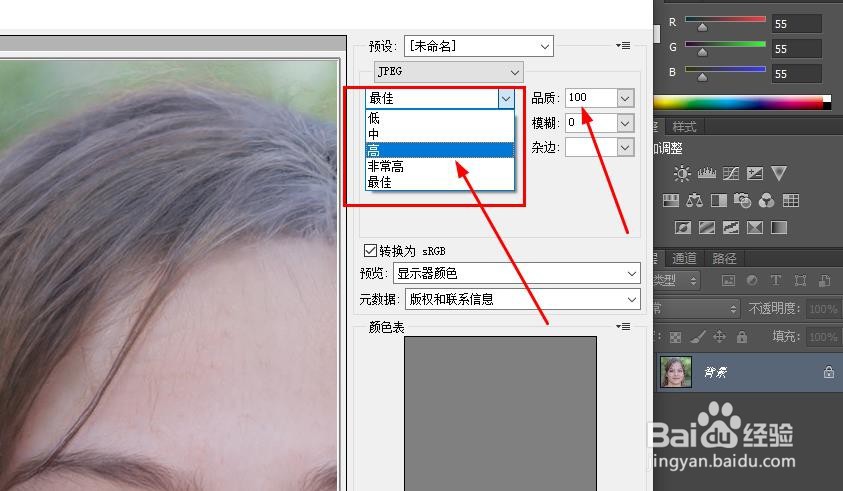Click the layer 填充 fill field
The width and height of the screenshot is (843, 491).
click(x=823, y=337)
